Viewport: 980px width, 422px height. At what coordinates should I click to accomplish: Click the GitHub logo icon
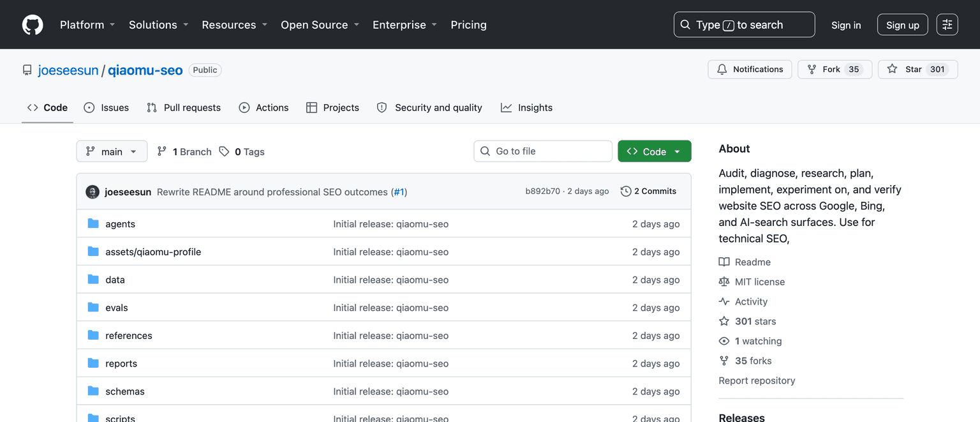tap(33, 25)
